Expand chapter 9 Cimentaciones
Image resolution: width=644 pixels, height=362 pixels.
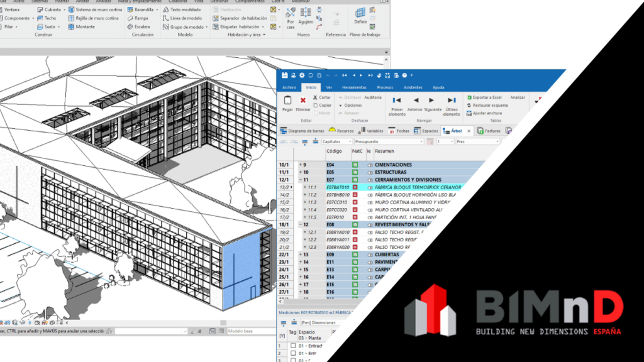point(301,165)
